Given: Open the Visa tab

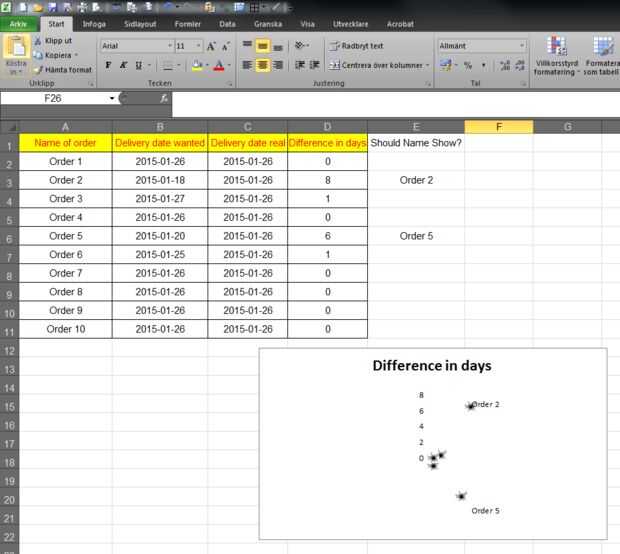Looking at the screenshot, I should (307, 24).
